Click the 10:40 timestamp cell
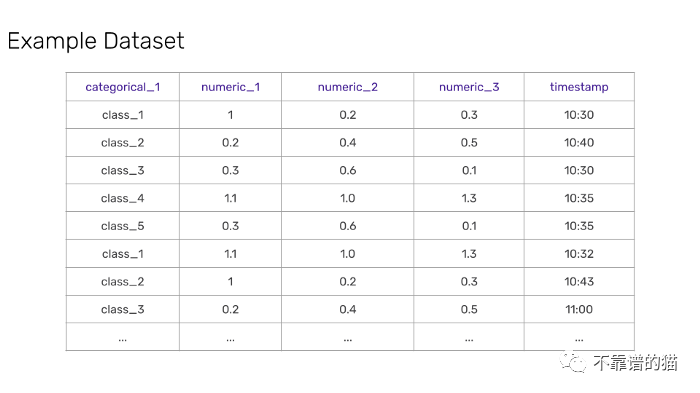 click(x=579, y=142)
